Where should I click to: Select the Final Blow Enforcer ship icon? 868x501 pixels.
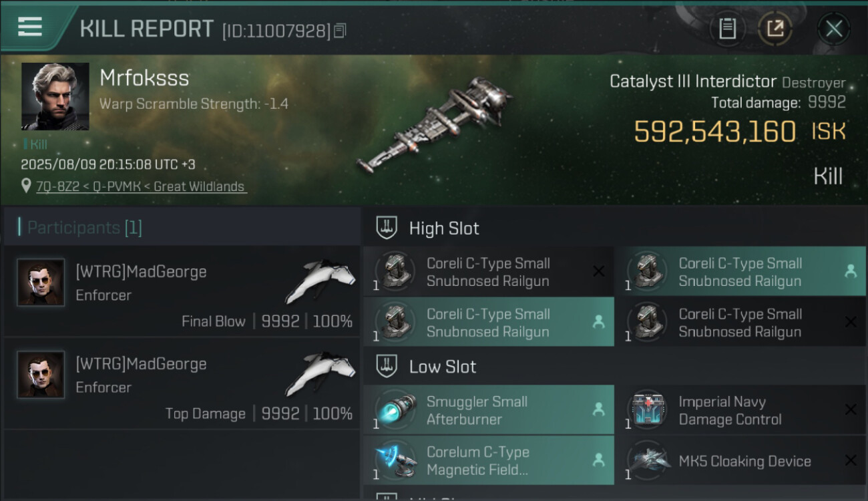pos(320,282)
